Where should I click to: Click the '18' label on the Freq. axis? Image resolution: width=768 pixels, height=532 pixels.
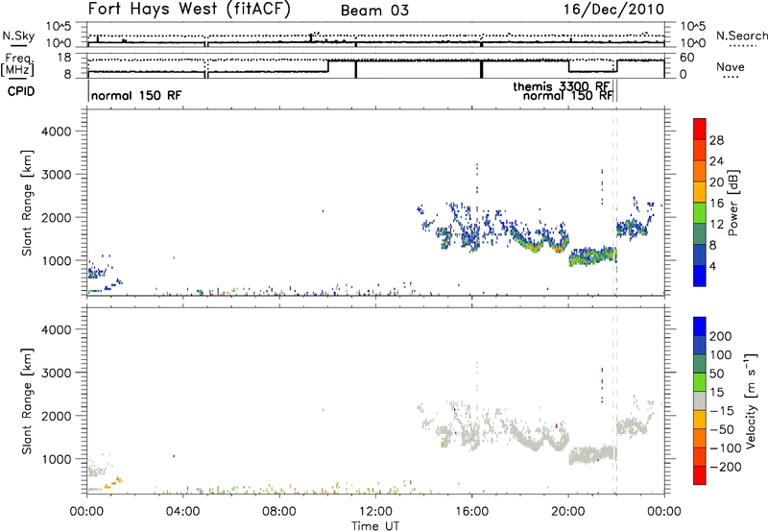(x=64, y=58)
